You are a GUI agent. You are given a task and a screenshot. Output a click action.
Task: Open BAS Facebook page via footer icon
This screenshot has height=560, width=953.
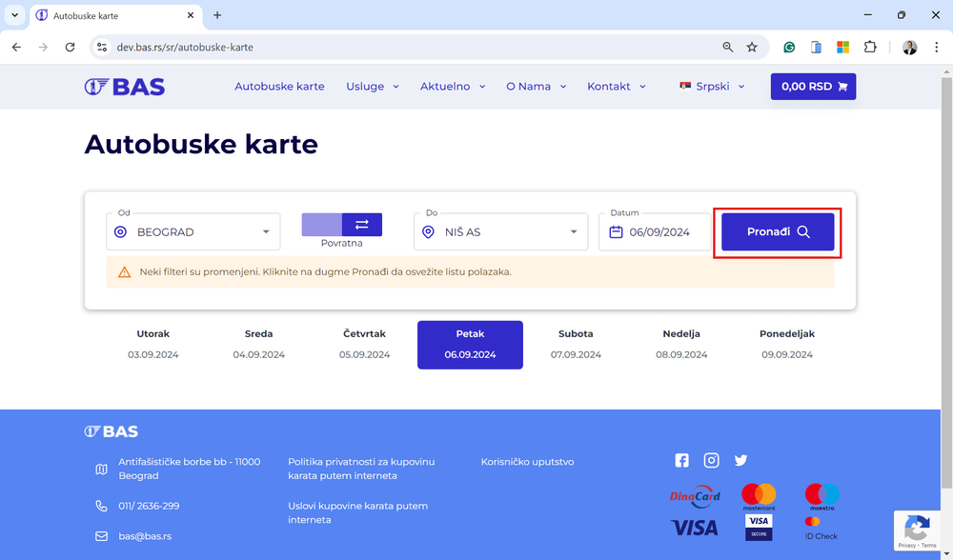click(681, 460)
